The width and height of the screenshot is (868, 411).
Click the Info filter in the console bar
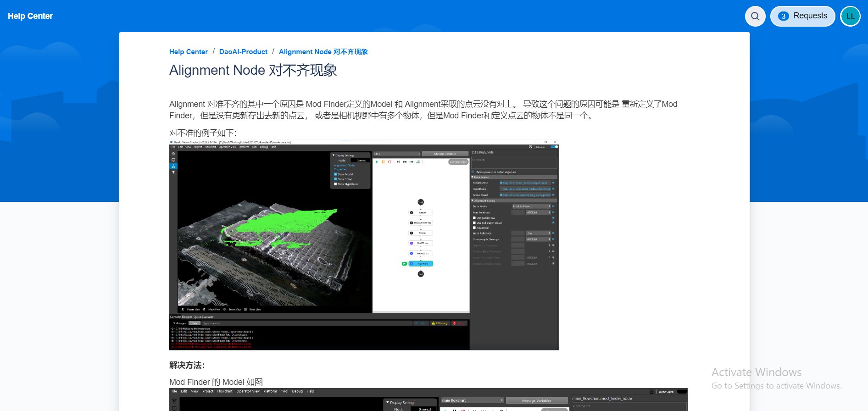421,323
